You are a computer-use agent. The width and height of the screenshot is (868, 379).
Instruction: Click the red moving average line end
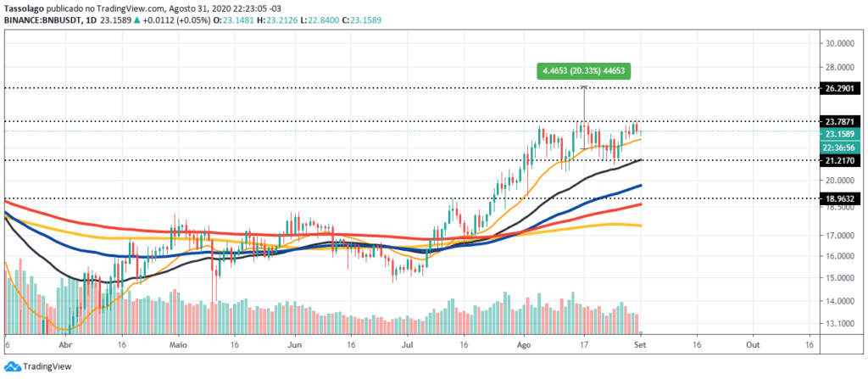click(640, 204)
